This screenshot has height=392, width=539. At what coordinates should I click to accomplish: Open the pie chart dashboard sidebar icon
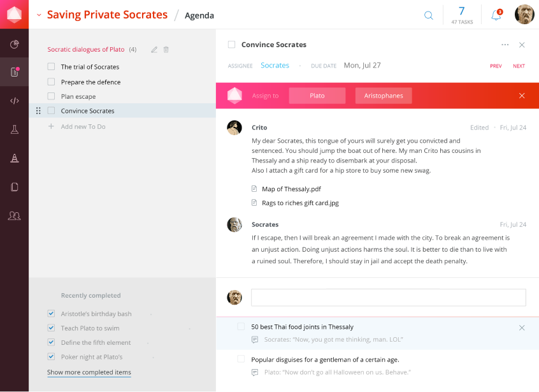coord(15,44)
